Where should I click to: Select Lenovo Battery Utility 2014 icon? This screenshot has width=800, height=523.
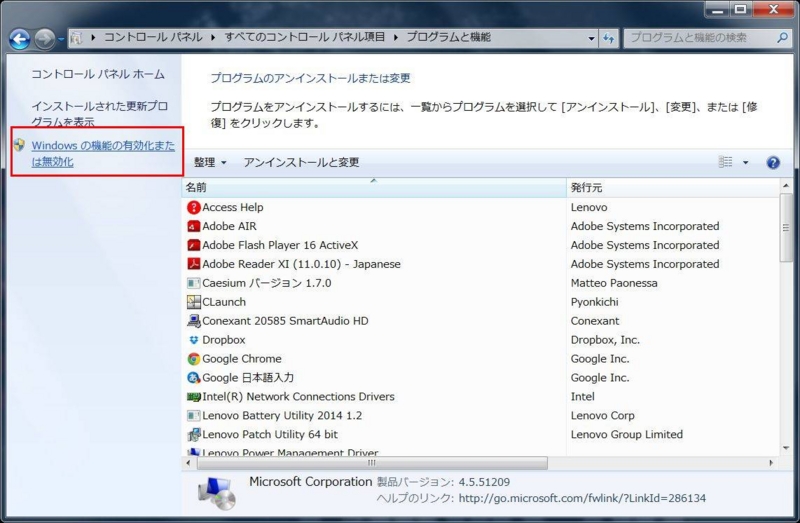(193, 415)
